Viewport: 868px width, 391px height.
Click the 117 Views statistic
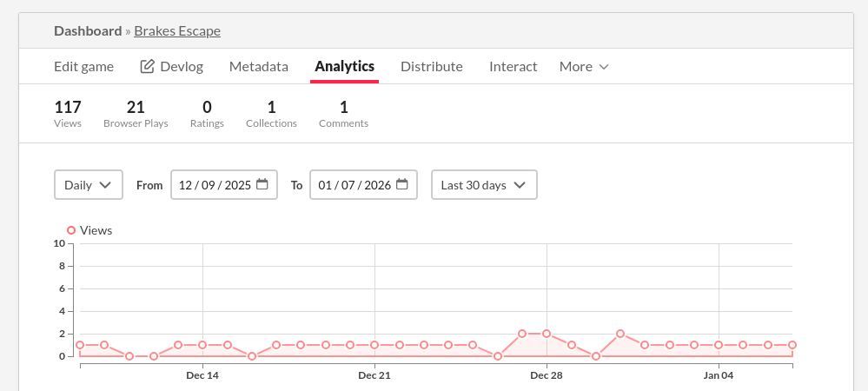[x=68, y=114]
